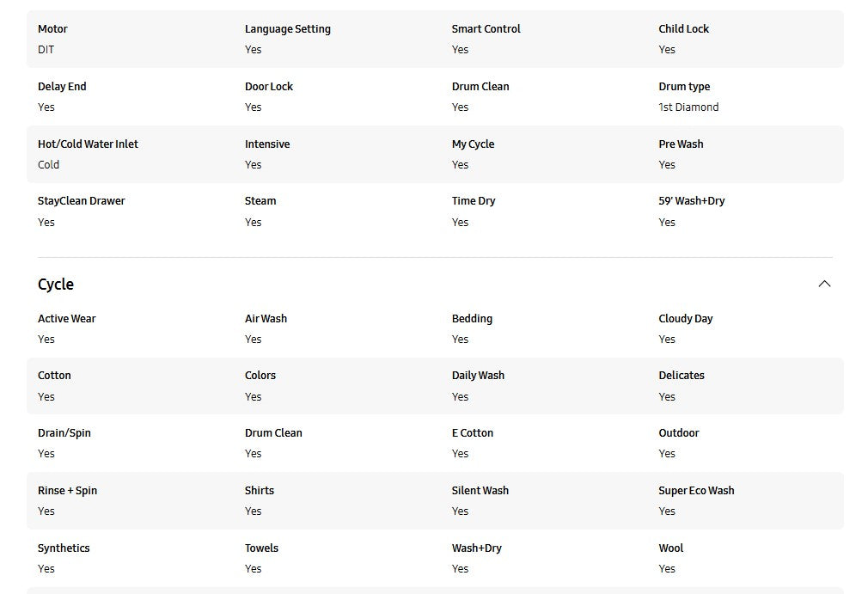Select the Wool cycle label

coord(670,548)
